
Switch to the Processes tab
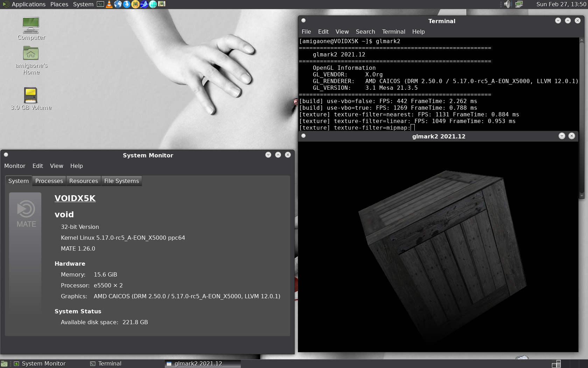[49, 181]
